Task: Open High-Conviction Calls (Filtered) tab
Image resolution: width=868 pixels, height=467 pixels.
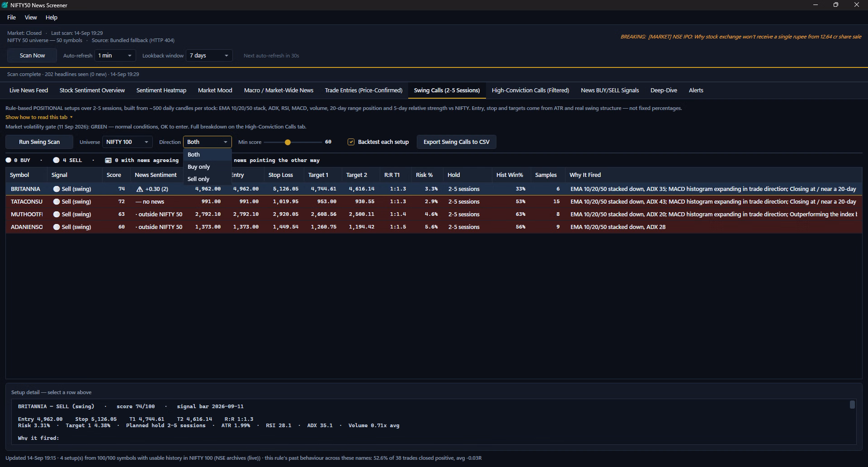Action: tap(530, 91)
